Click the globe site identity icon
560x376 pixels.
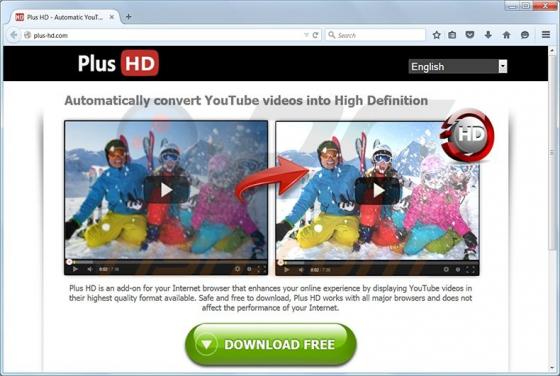click(x=28, y=35)
